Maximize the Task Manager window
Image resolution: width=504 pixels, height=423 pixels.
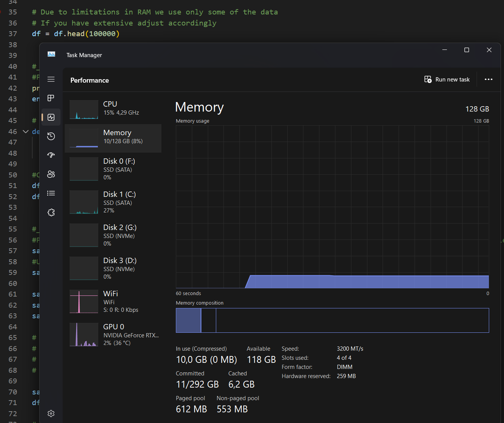467,50
